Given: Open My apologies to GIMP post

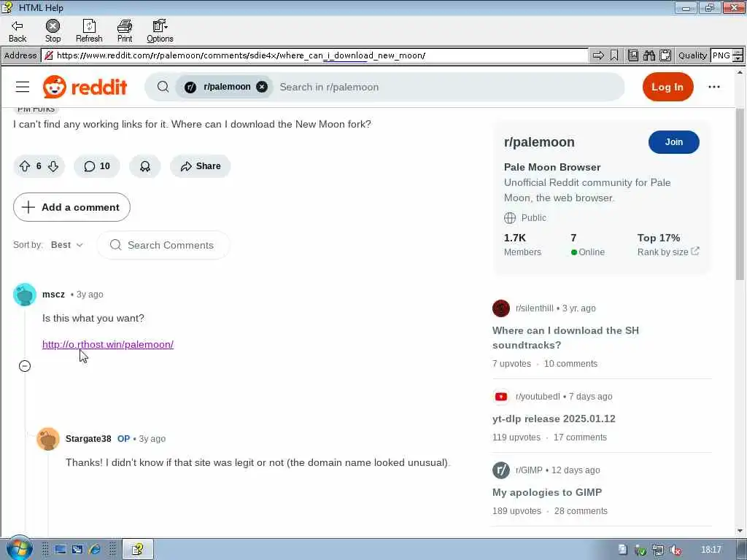Looking at the screenshot, I should coord(547,492).
